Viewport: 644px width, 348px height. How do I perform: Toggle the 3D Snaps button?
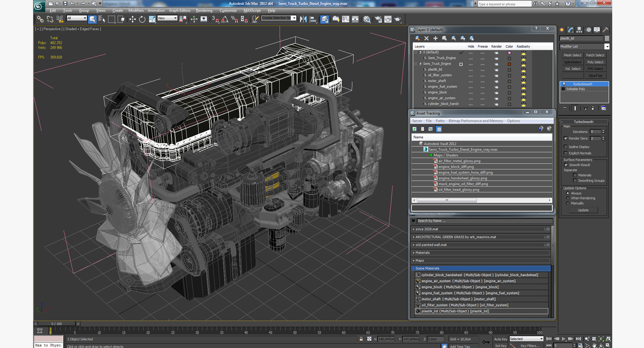point(215,19)
